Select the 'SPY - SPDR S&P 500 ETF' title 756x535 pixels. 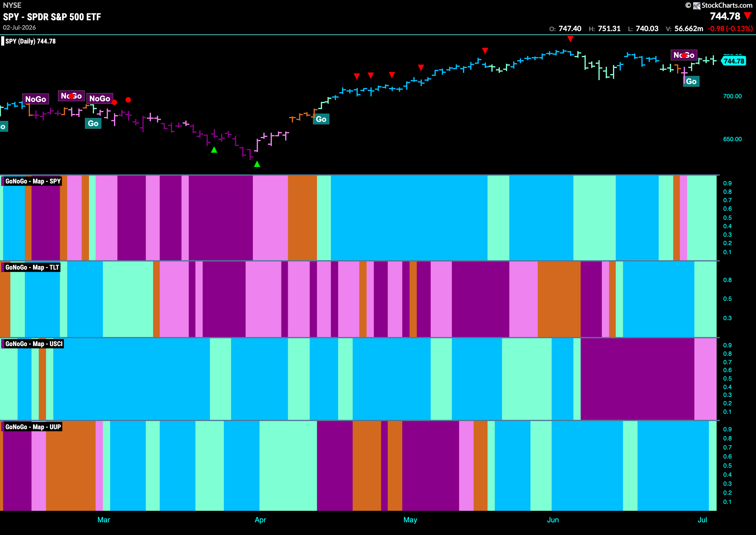click(x=52, y=17)
